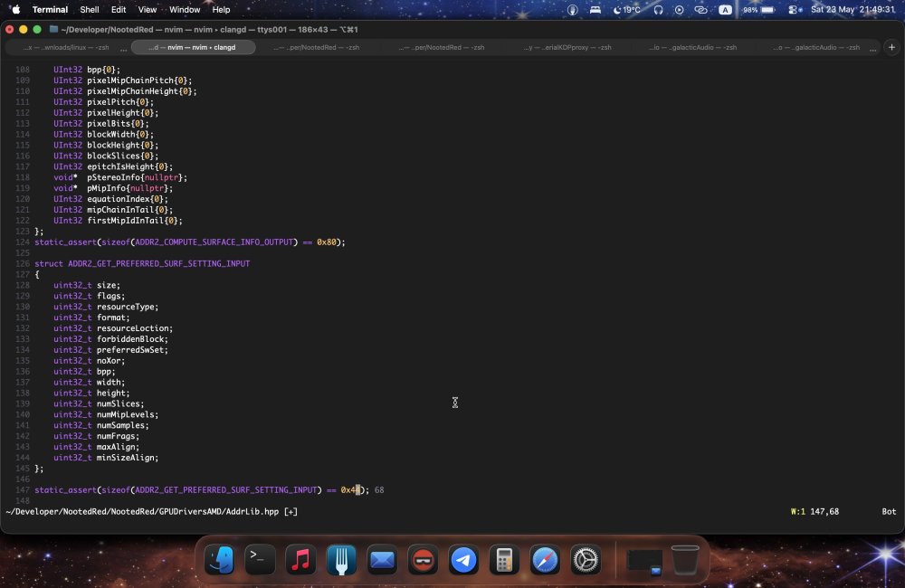Image resolution: width=905 pixels, height=588 pixels.
Task: Click 'pMipInfo{nullptr};' line
Action: pos(112,188)
